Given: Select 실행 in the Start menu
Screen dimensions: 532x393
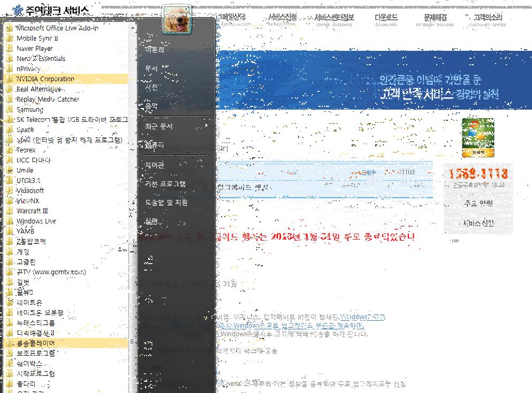Looking at the screenshot, I should pos(151,221).
